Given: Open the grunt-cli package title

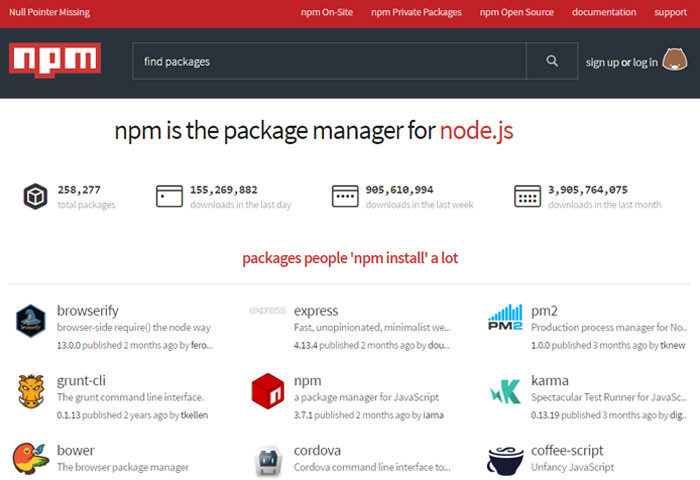Looking at the screenshot, I should 81,380.
